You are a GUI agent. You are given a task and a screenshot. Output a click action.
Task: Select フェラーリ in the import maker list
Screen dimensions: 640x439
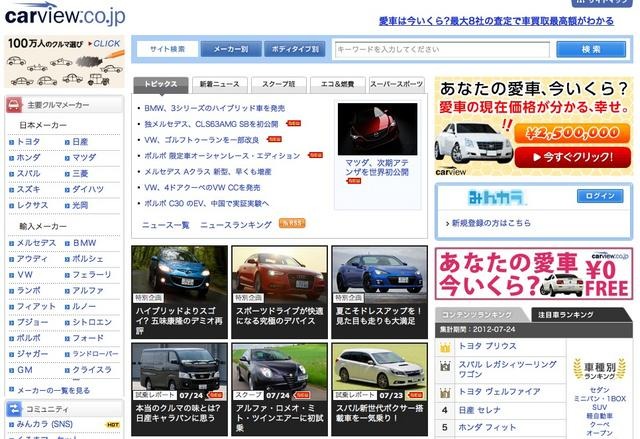(91, 275)
